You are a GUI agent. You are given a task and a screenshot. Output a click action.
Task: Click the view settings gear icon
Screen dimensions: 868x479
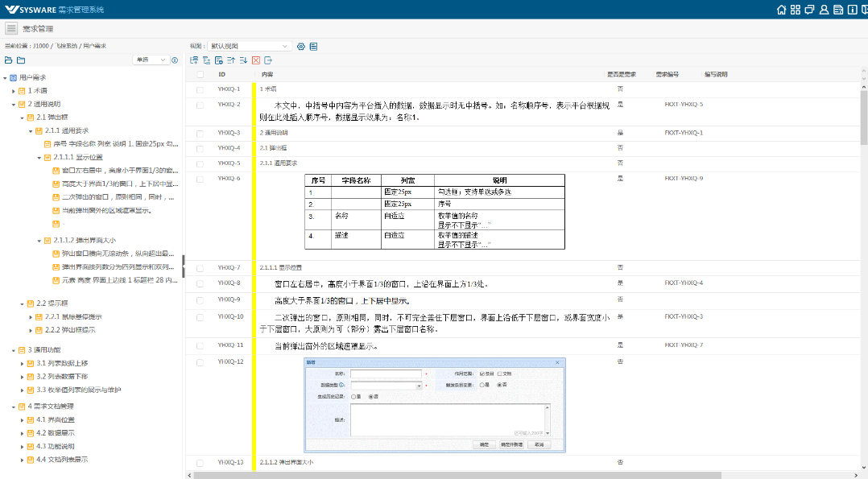pyautogui.click(x=301, y=47)
